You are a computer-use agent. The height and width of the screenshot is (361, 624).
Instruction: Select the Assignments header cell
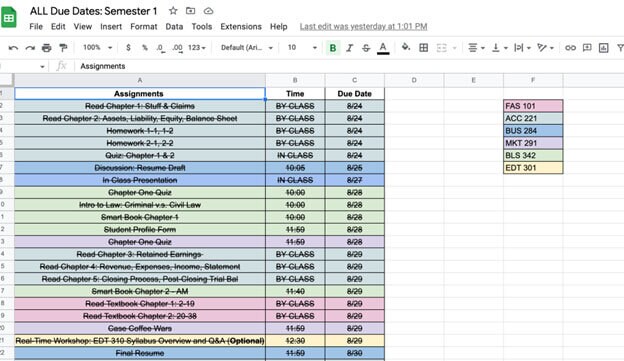[x=140, y=94]
